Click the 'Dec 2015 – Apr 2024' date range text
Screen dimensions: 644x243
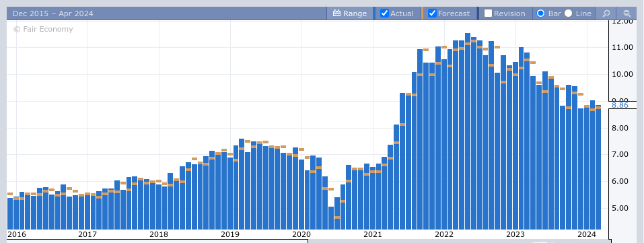[x=53, y=13]
